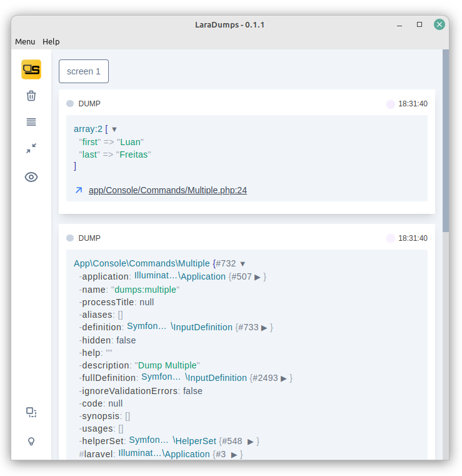Viewport: 462px width, 476px height.
Task: Select the screen 1 tab
Action: coord(84,71)
